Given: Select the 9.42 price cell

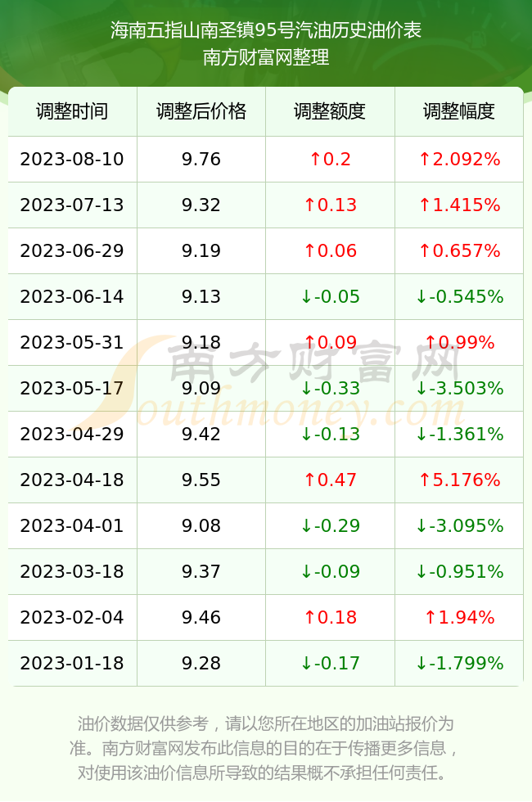Looking at the screenshot, I should [201, 434].
